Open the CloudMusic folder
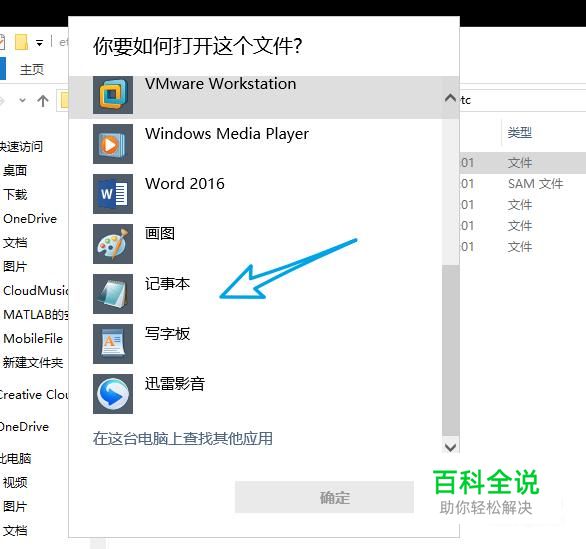586x549 pixels. (x=36, y=290)
